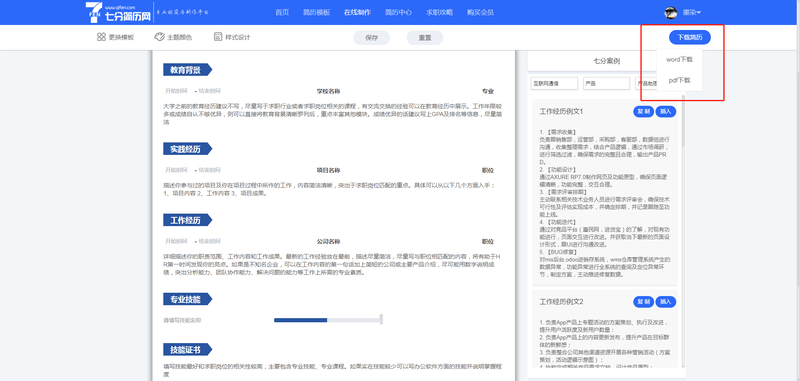Click the 七分案例 panel title

[x=607, y=61]
